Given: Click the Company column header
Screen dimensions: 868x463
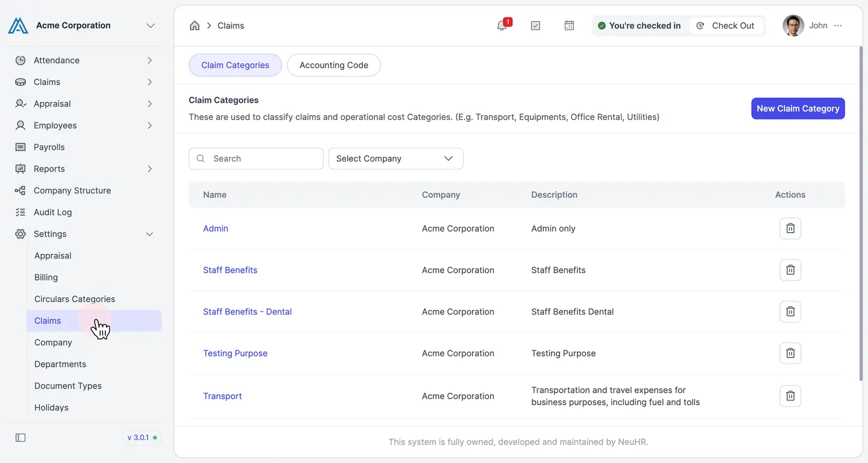Looking at the screenshot, I should pos(441,195).
